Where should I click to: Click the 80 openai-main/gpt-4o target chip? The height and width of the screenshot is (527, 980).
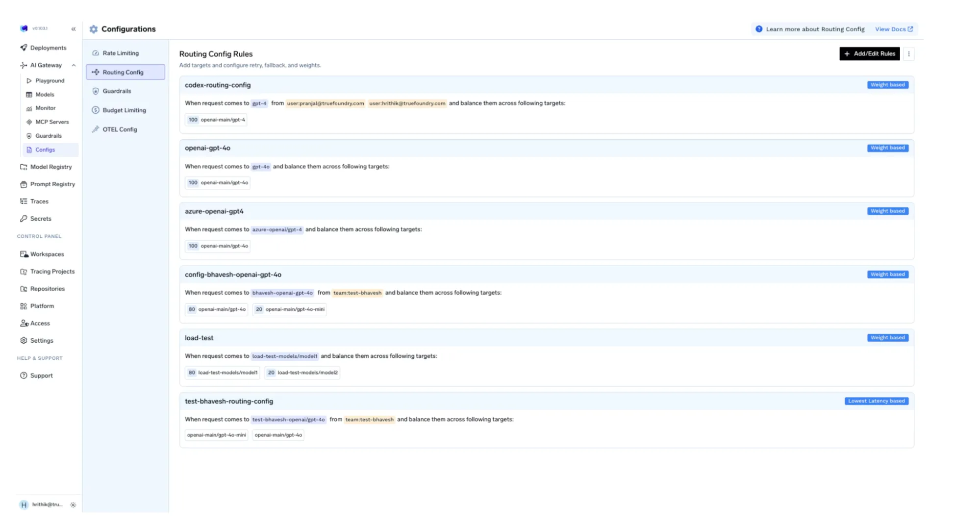217,309
